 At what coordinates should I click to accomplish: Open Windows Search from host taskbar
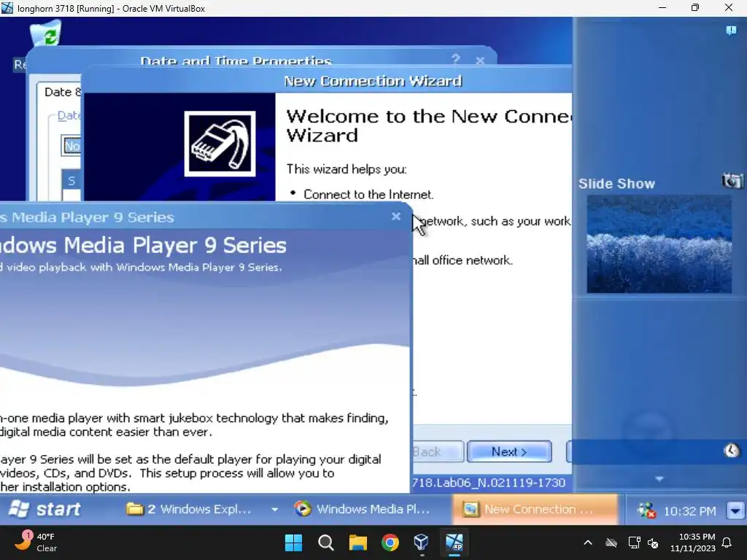(x=326, y=542)
